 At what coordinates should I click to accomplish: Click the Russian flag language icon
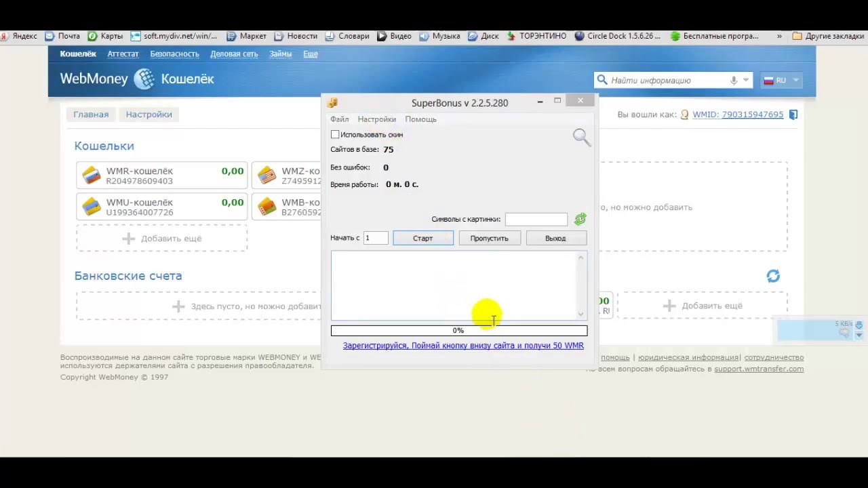(768, 80)
